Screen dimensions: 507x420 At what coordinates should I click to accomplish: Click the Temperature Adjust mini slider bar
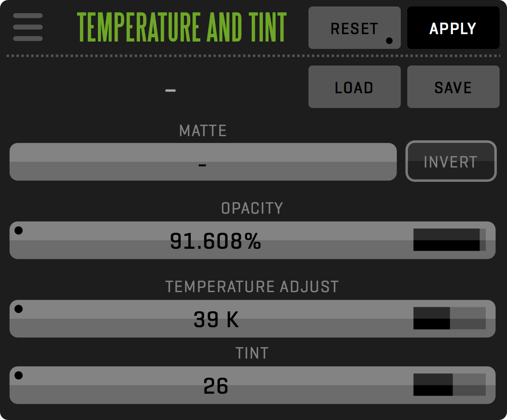[449, 318]
